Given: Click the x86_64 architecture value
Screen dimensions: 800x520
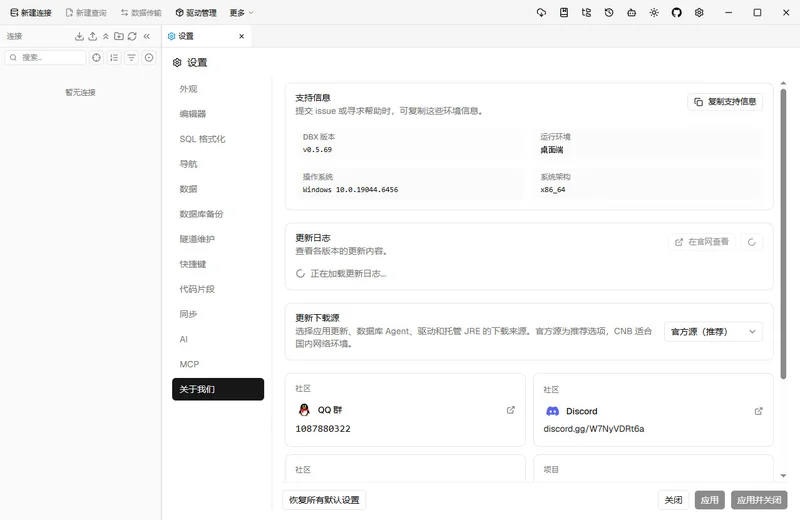Looking at the screenshot, I should click(x=553, y=189).
